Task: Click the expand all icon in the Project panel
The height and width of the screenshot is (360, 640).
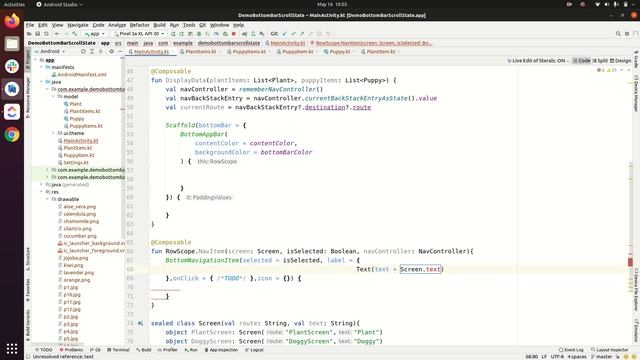Action: [x=92, y=51]
